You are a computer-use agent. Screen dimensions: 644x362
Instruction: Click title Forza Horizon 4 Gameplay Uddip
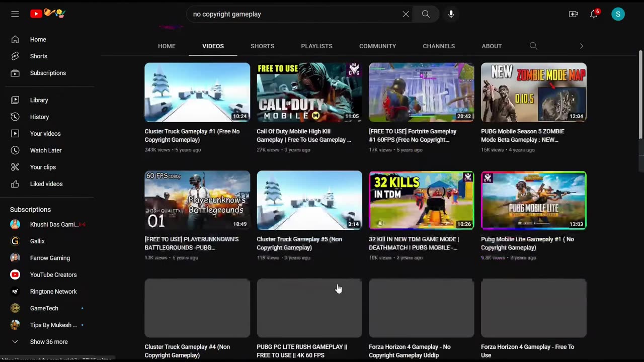coord(410,351)
